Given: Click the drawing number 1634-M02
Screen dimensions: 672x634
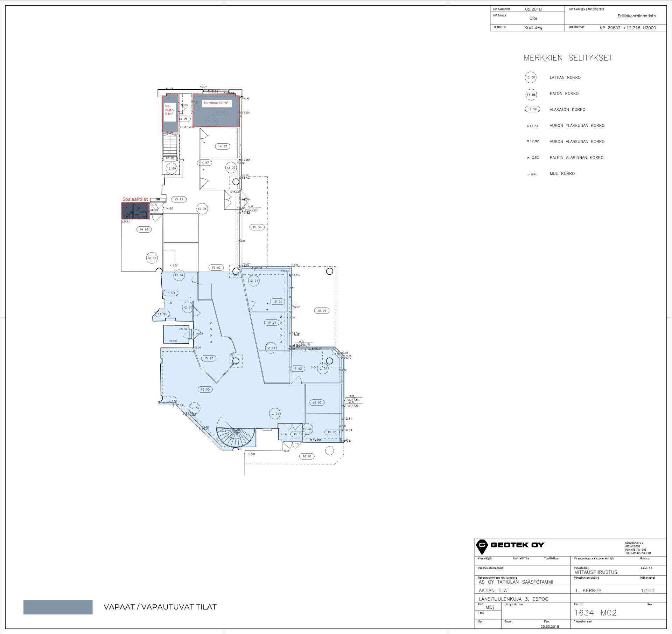Looking at the screenshot, I should point(595,613).
